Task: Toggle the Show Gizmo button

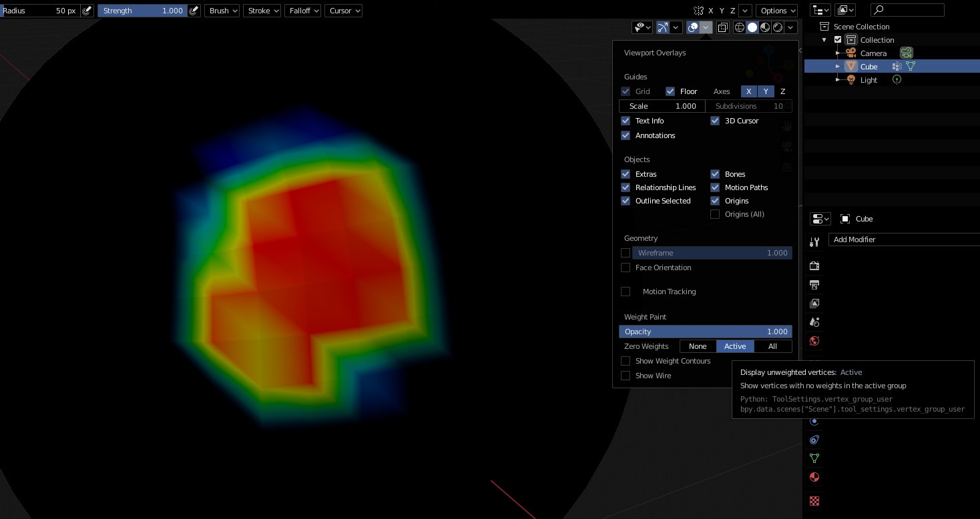Action: tap(663, 27)
